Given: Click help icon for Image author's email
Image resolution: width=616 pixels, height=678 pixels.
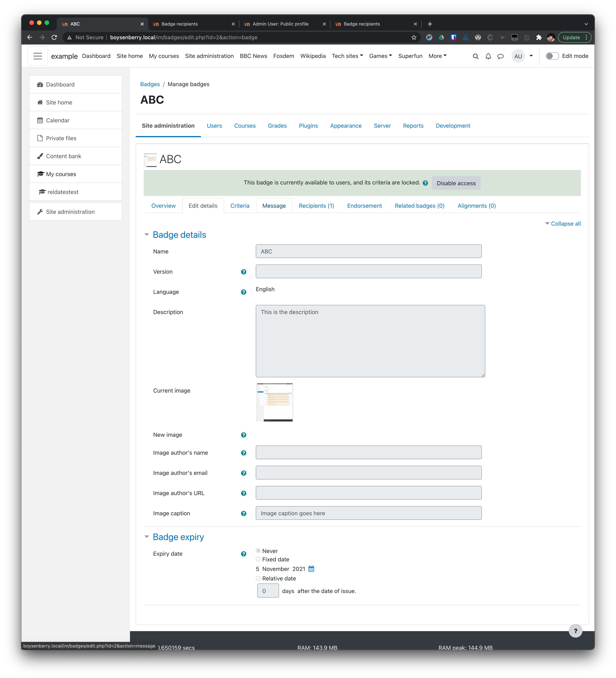Looking at the screenshot, I should (x=244, y=473).
